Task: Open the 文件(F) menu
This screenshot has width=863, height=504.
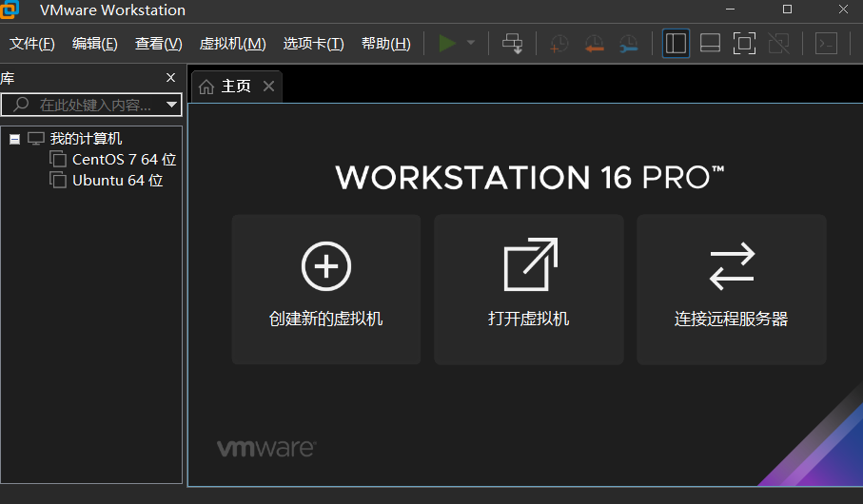Action: pyautogui.click(x=32, y=44)
